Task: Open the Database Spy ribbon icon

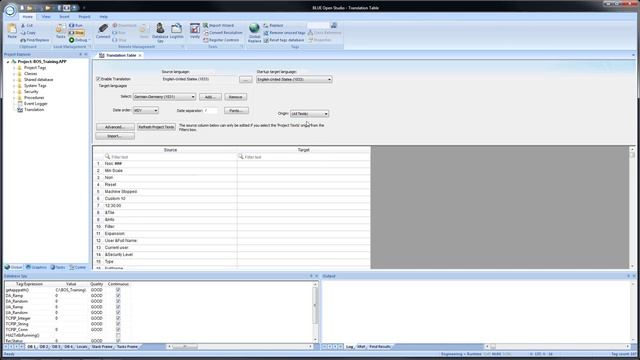Action: [160, 28]
